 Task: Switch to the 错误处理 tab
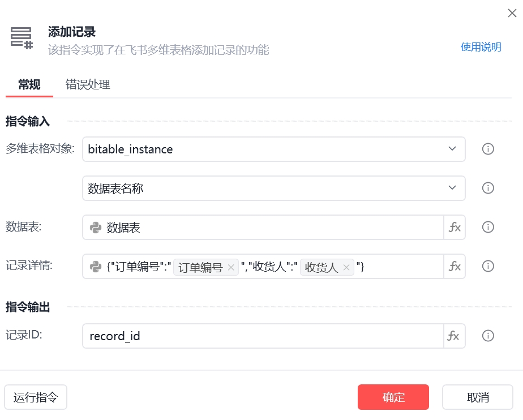click(88, 85)
